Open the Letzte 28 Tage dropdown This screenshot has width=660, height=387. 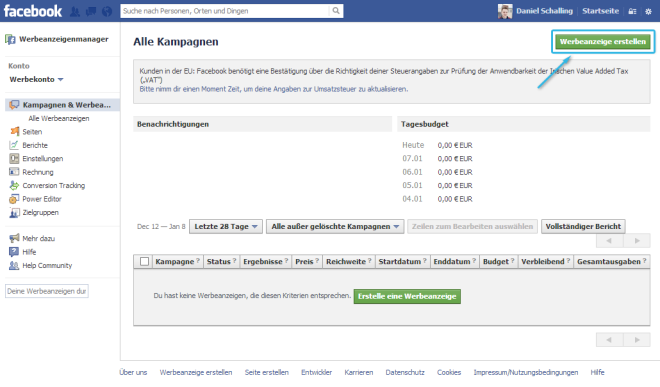pyautogui.click(x=226, y=227)
